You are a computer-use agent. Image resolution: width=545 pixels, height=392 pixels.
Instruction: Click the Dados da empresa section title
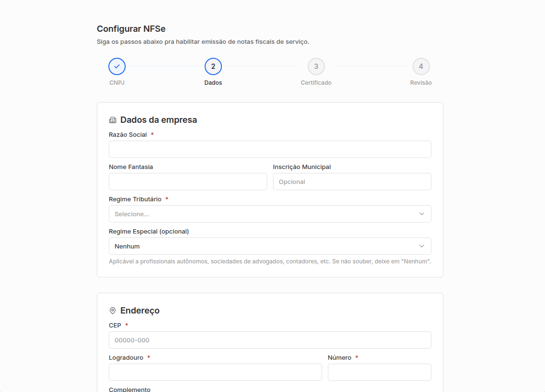tap(158, 120)
